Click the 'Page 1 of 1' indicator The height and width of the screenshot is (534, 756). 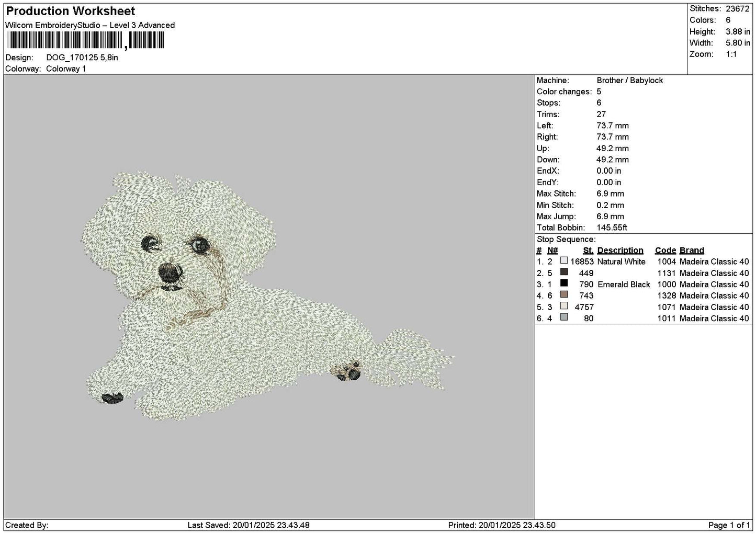[x=729, y=525]
